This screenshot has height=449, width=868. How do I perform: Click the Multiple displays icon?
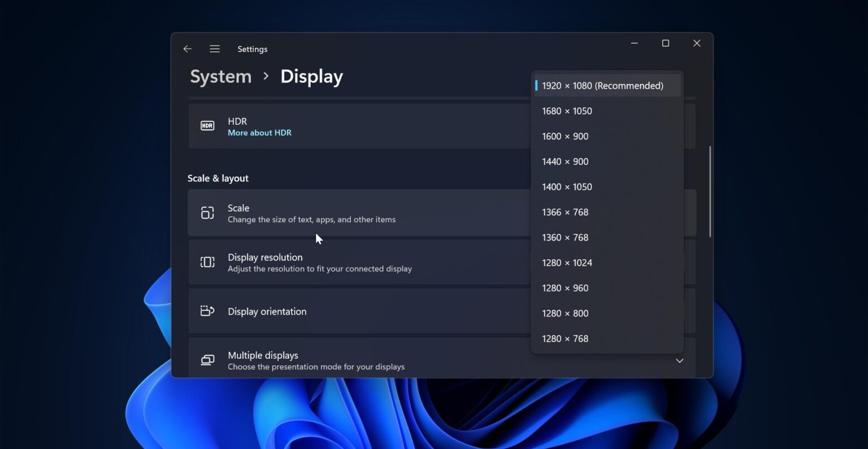207,360
